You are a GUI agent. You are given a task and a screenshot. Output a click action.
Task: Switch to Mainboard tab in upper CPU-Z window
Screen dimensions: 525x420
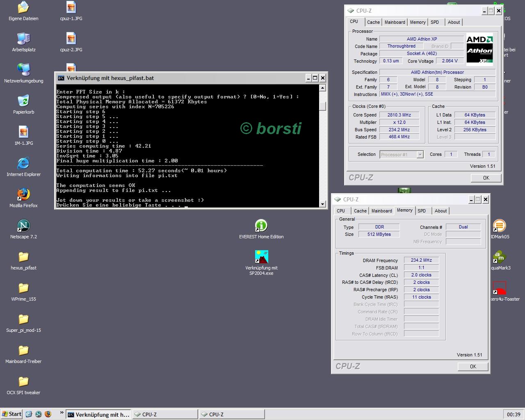pos(395,22)
